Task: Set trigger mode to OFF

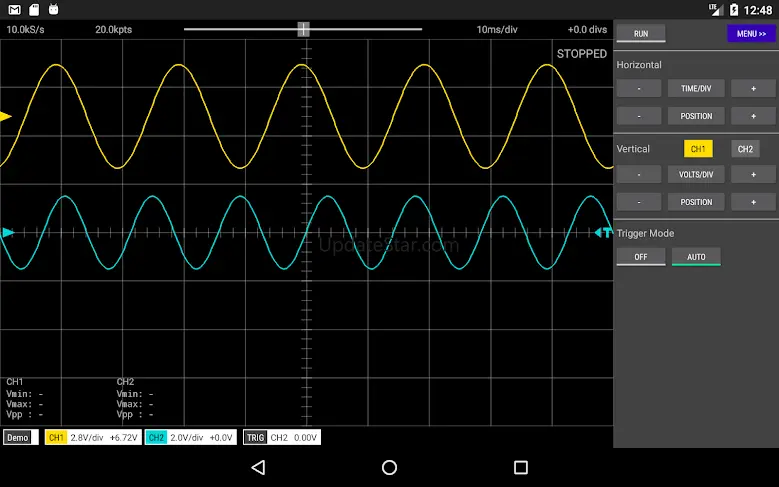Action: coord(641,256)
